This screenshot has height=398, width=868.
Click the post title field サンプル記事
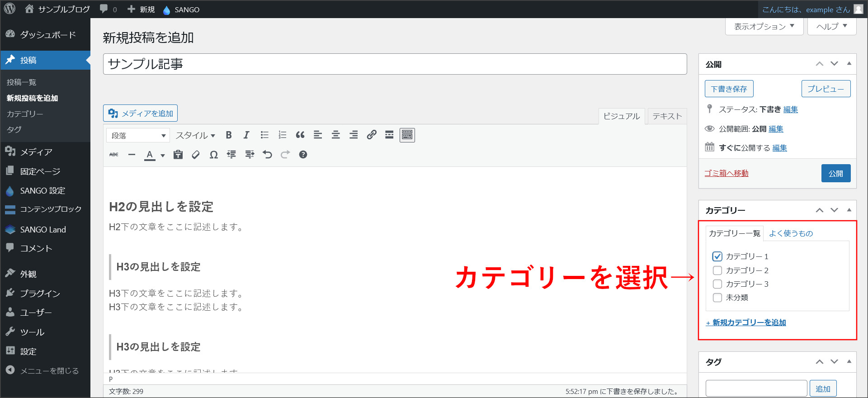pos(395,64)
